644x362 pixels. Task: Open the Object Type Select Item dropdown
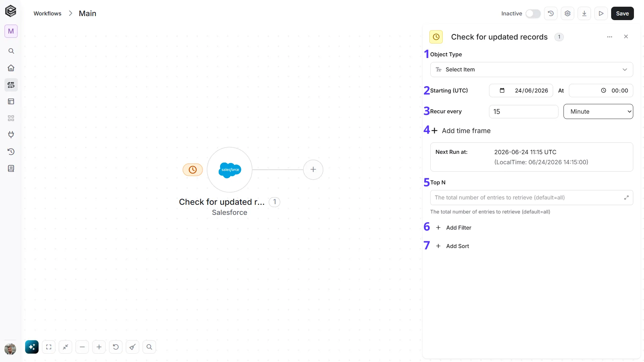532,69
